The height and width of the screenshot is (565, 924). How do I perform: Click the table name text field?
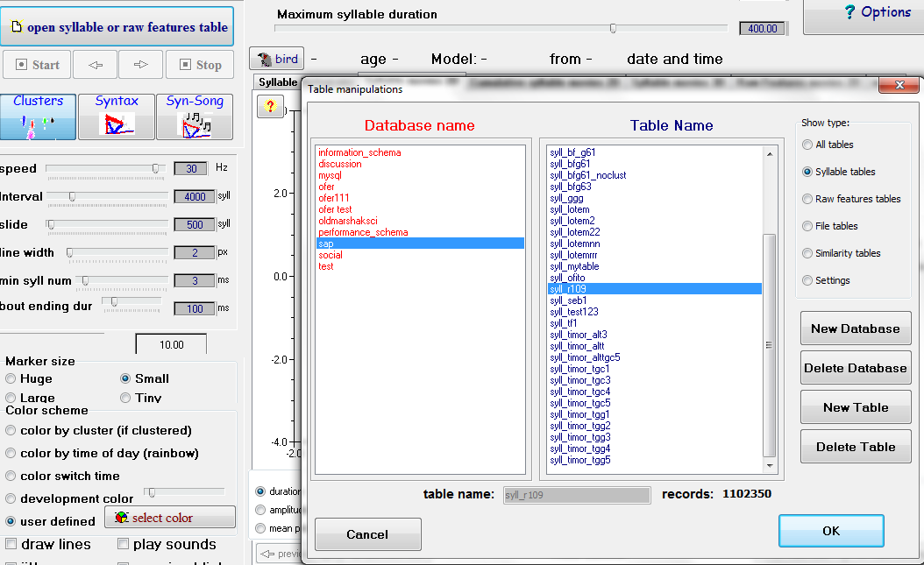coord(576,495)
